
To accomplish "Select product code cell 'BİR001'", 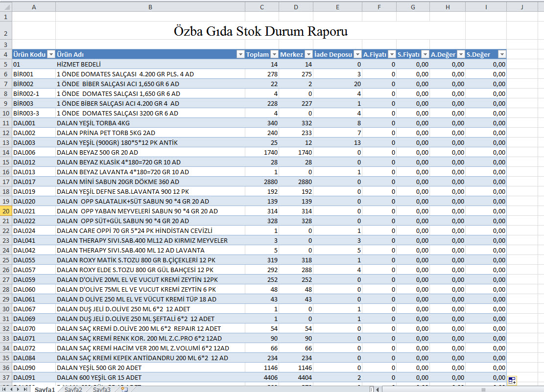I will coord(34,74).
